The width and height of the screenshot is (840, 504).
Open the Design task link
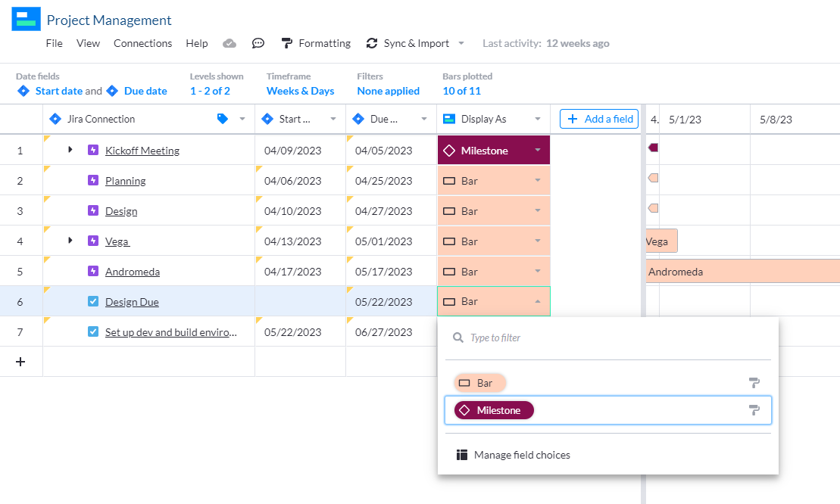pos(122,210)
